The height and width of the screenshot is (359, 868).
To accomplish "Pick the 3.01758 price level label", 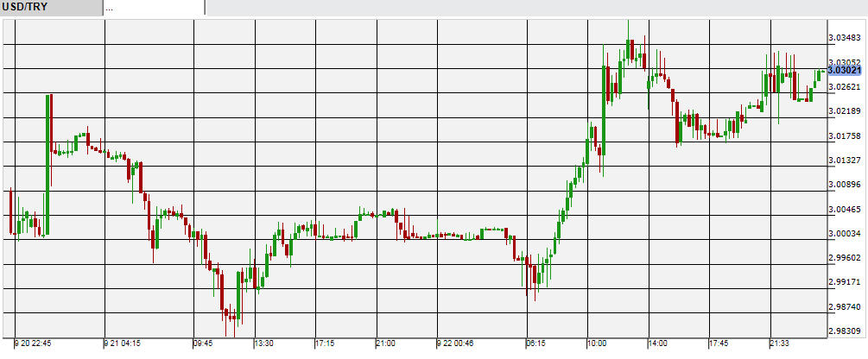I will pos(845,135).
